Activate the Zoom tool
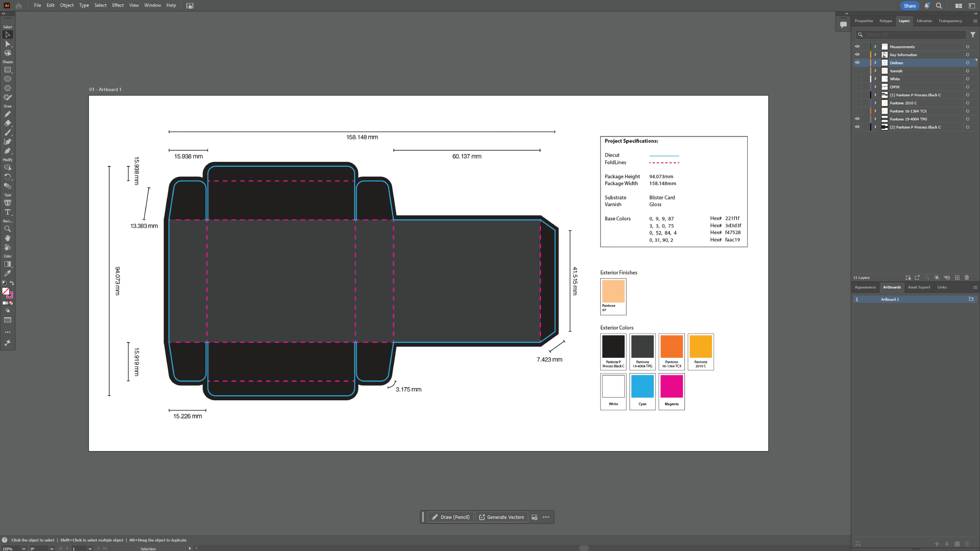The width and height of the screenshot is (980, 551). [x=7, y=229]
